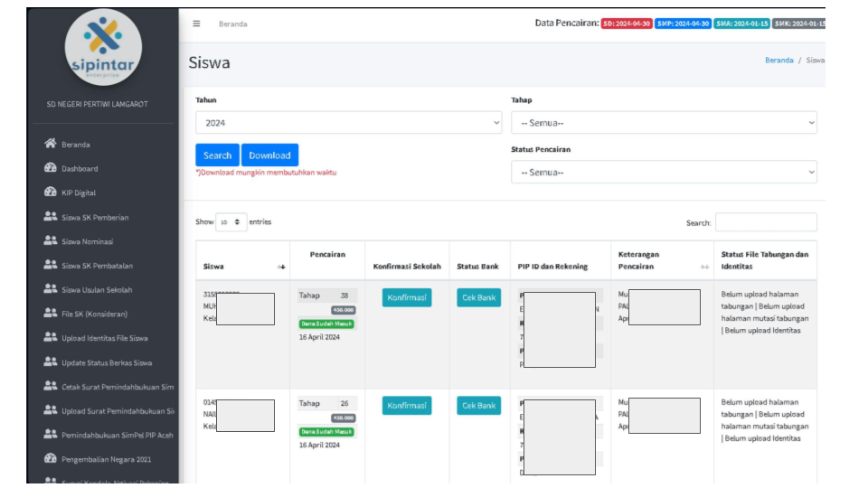The height and width of the screenshot is (488, 868).
Task: Click Cek Bank for the Tahap 26 row
Action: click(x=479, y=406)
